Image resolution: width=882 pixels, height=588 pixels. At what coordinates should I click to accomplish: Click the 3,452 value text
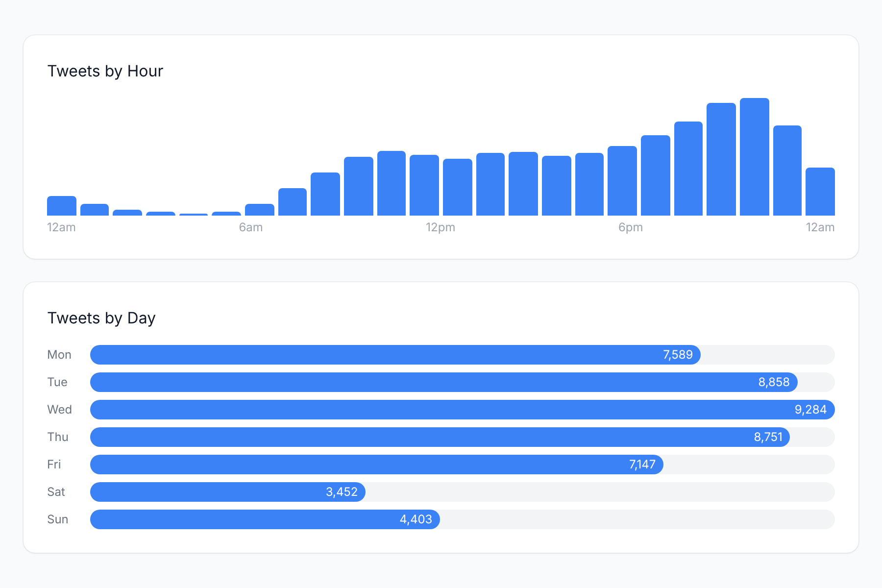click(x=342, y=492)
